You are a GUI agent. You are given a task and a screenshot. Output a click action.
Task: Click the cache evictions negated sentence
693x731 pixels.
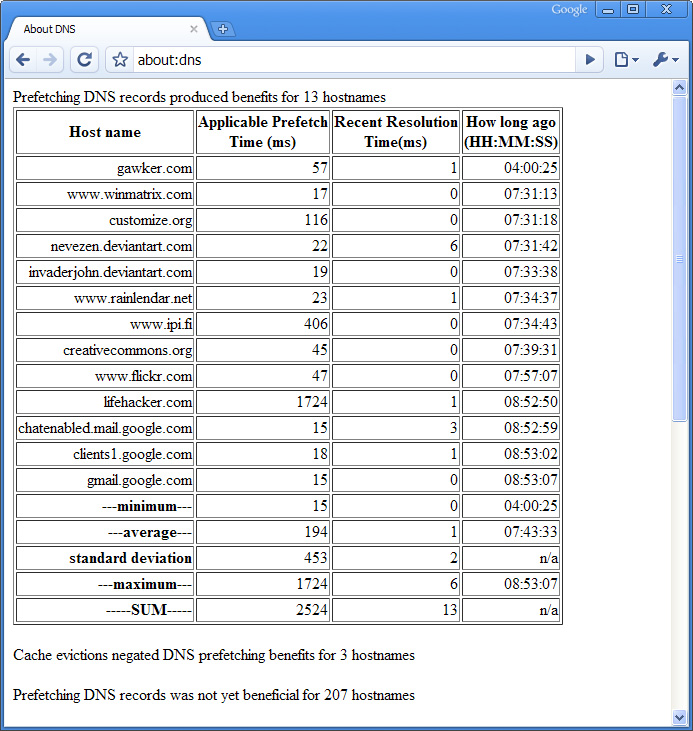click(x=214, y=655)
